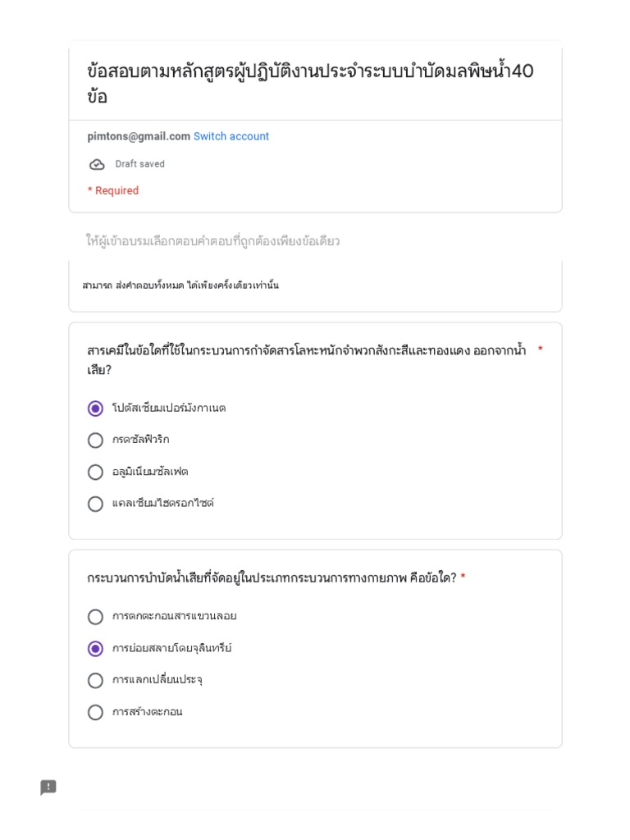Select the การตกตะกอนสารแขวนลอย option
Screen dimensions: 630x840
[x=96, y=617]
